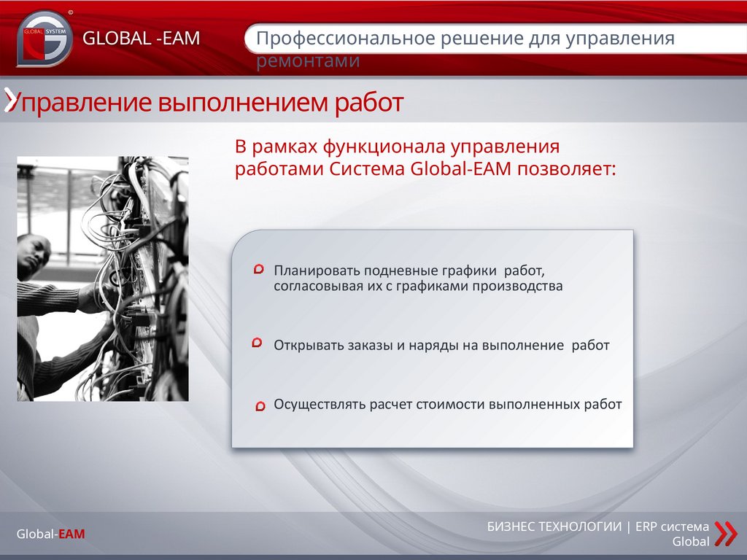Click the footer word 'Global' at bottom right
The height and width of the screenshot is (560, 747).
click(x=691, y=542)
